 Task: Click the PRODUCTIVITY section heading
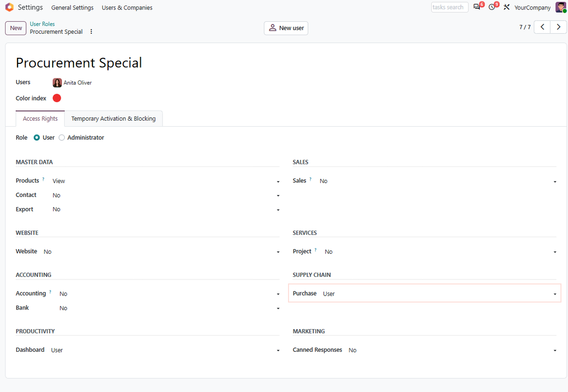point(35,331)
